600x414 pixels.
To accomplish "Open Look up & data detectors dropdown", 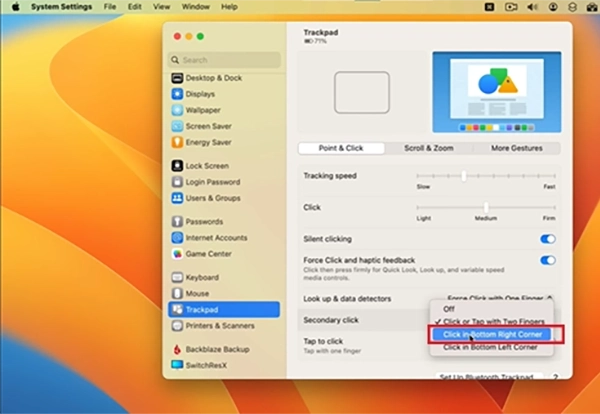I will click(500, 298).
